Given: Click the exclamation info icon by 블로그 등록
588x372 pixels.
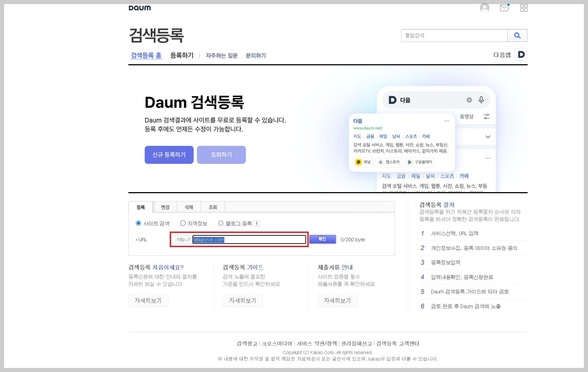Looking at the screenshot, I should 256,223.
